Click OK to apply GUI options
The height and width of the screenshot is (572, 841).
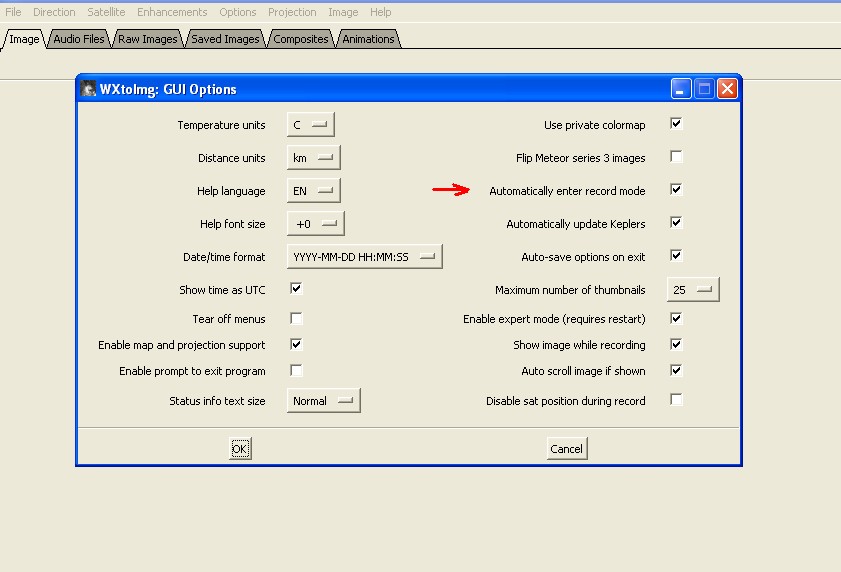click(x=240, y=449)
